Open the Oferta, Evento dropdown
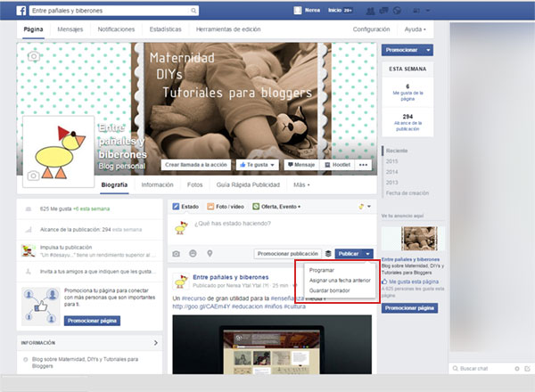 276,207
